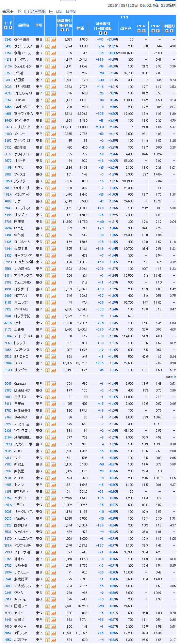181x644 pixels.
Task: Click the PTS header cell
Action: click(x=124, y=17)
